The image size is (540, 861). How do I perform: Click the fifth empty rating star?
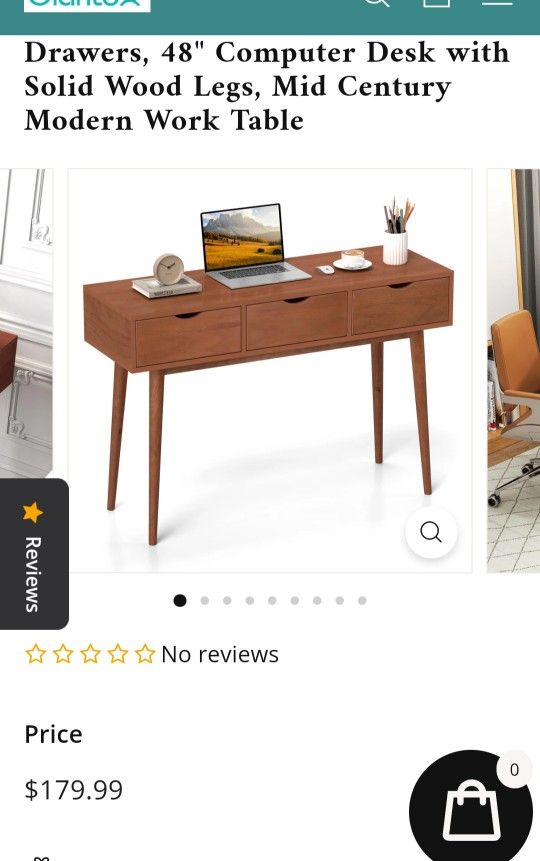click(x=145, y=654)
